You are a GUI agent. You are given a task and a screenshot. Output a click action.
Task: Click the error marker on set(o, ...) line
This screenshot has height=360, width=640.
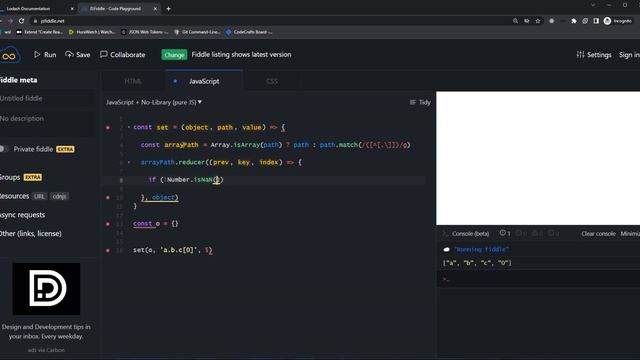point(108,251)
